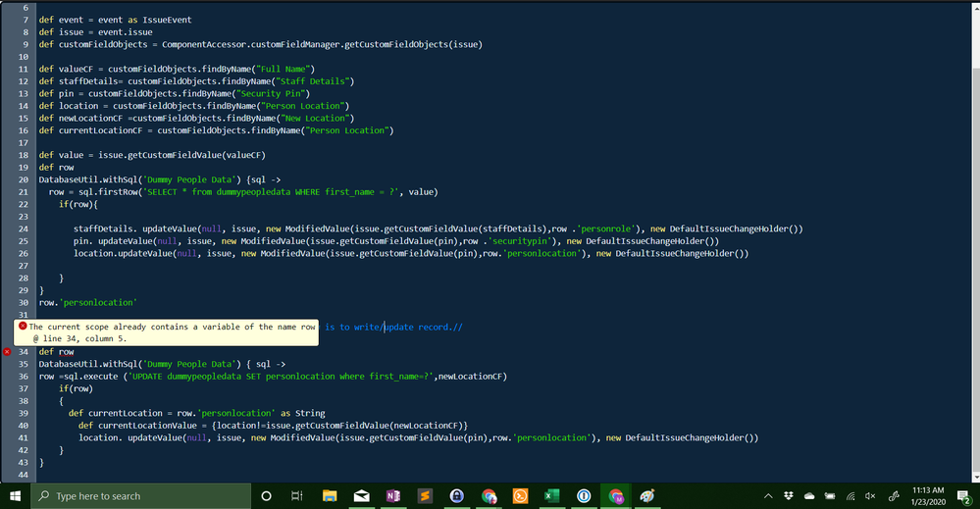Show hidden tray icons with the chevron
980x509 pixels.
coord(768,496)
